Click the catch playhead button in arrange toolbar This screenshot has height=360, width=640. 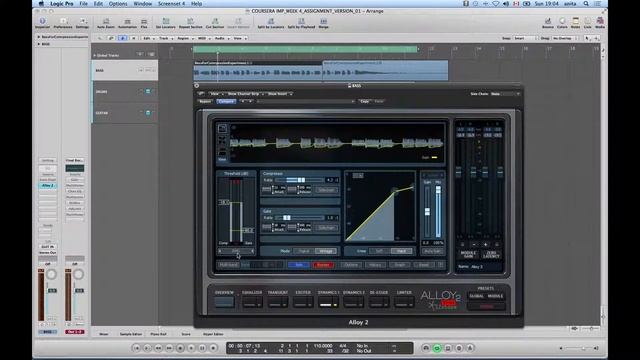click(x=122, y=38)
